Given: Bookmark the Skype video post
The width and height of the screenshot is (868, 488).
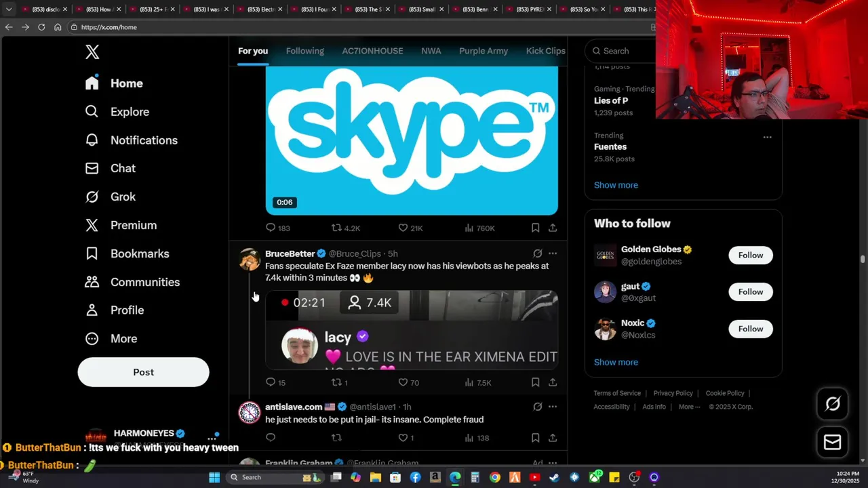Looking at the screenshot, I should tap(535, 228).
